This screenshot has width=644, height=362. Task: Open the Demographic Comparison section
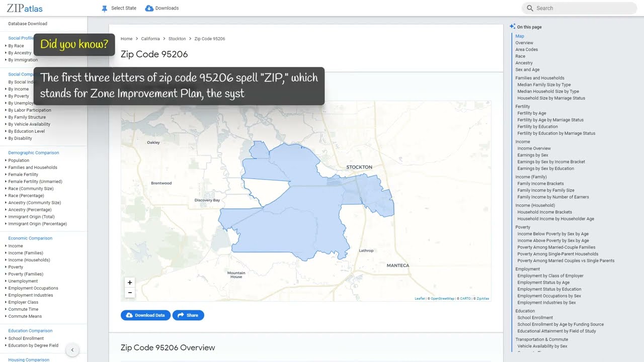34,153
